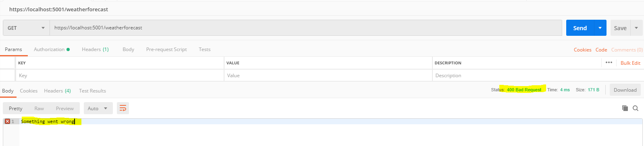Open search in response with magnifier icon
Image resolution: width=644 pixels, height=146 pixels.
tap(636, 108)
